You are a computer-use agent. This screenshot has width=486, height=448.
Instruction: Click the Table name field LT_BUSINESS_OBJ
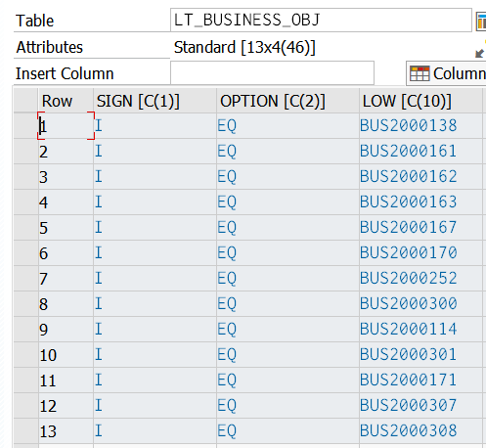coord(321,21)
